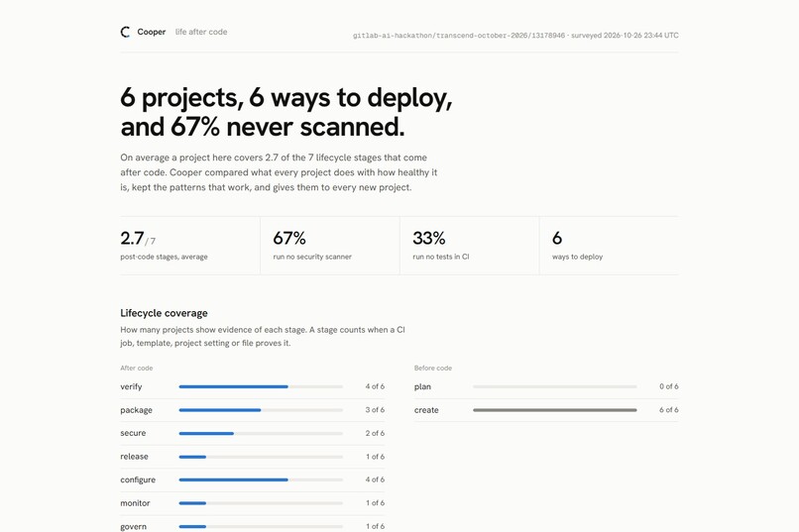799x532 pixels.
Task: Click the 2.7 / 7 post-code stages stat
Action: (x=165, y=246)
